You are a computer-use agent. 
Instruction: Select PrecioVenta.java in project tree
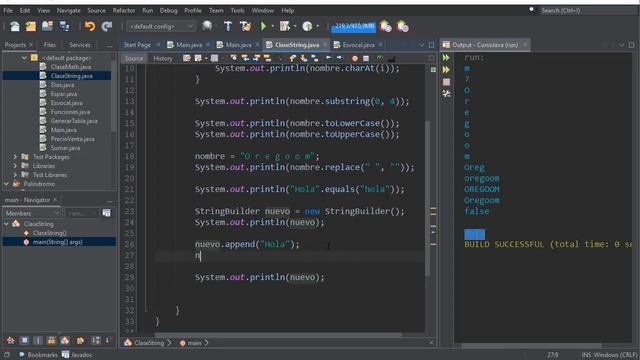(x=72, y=139)
